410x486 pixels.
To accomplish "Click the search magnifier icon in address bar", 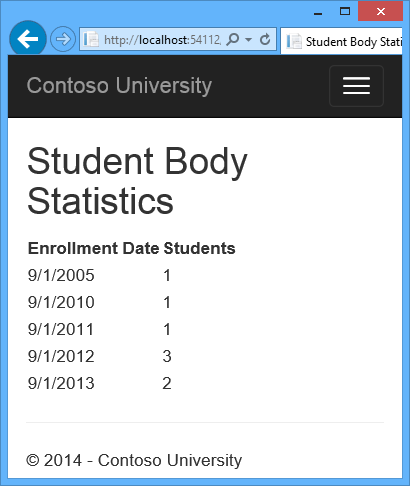I will 232,39.
